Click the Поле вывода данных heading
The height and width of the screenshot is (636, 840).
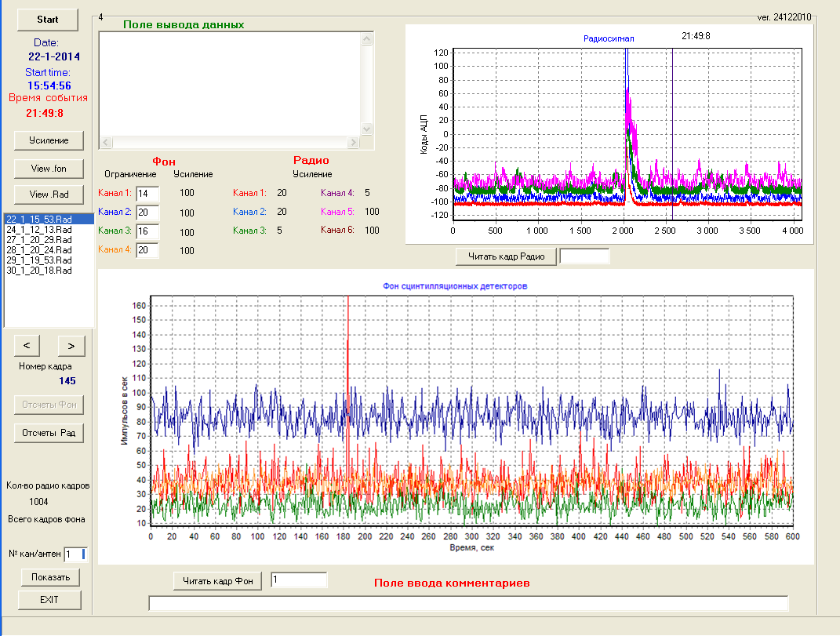point(184,24)
